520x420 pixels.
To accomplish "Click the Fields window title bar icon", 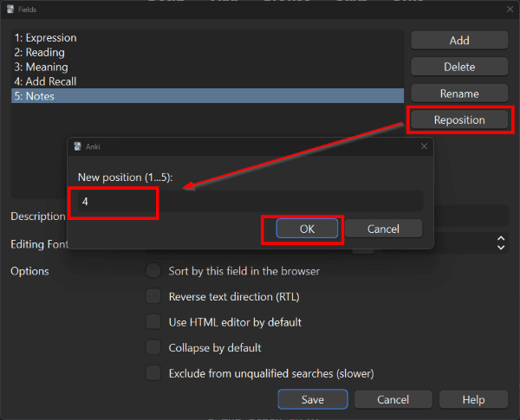I will pyautogui.click(x=10, y=10).
